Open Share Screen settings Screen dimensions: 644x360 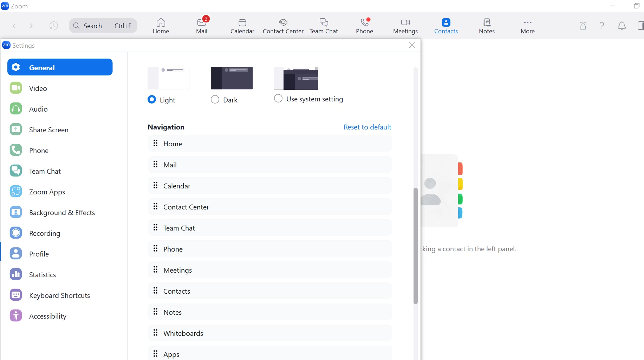[60, 129]
